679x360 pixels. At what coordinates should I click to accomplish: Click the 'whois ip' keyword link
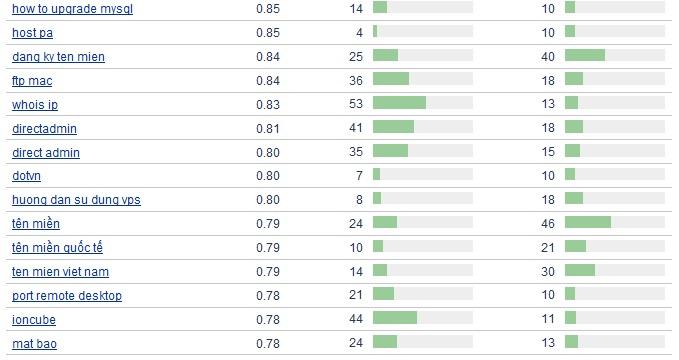35,105
